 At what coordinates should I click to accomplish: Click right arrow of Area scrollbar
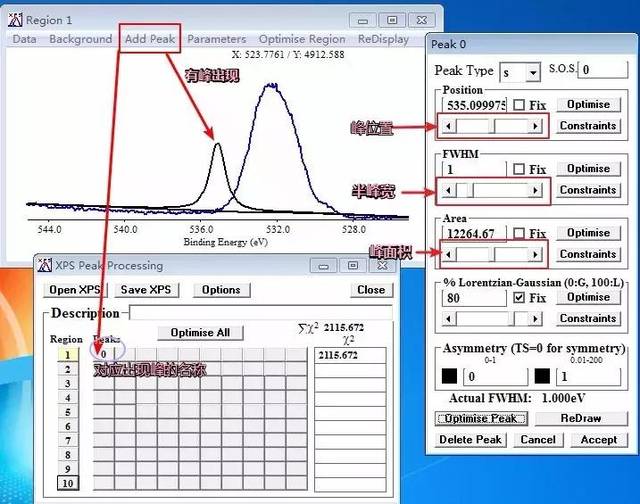click(x=535, y=254)
